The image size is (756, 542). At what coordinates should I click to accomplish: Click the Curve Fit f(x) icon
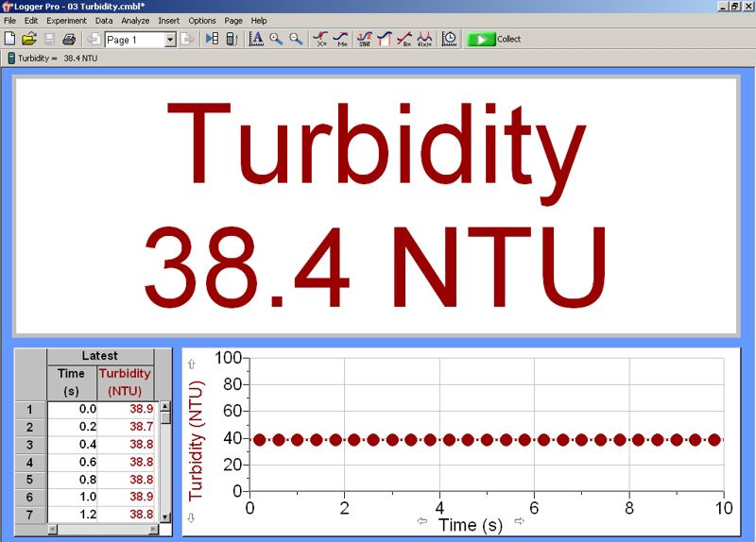425,39
